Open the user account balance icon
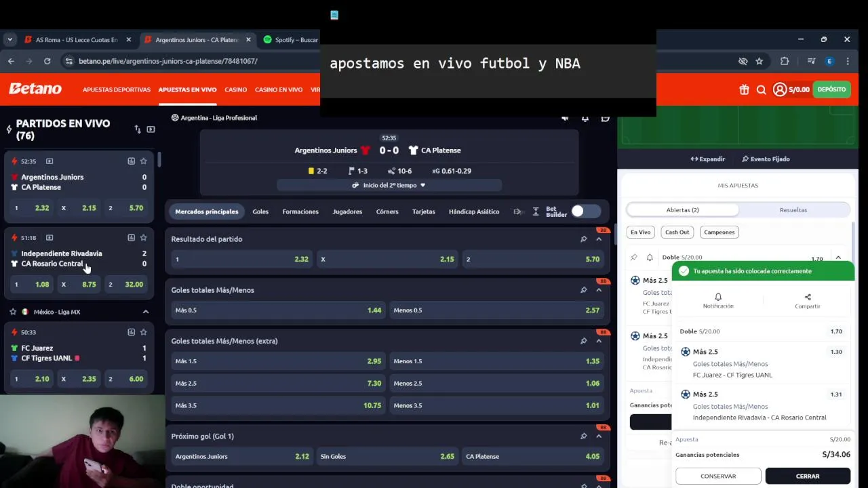The image size is (868, 488). [x=780, y=89]
